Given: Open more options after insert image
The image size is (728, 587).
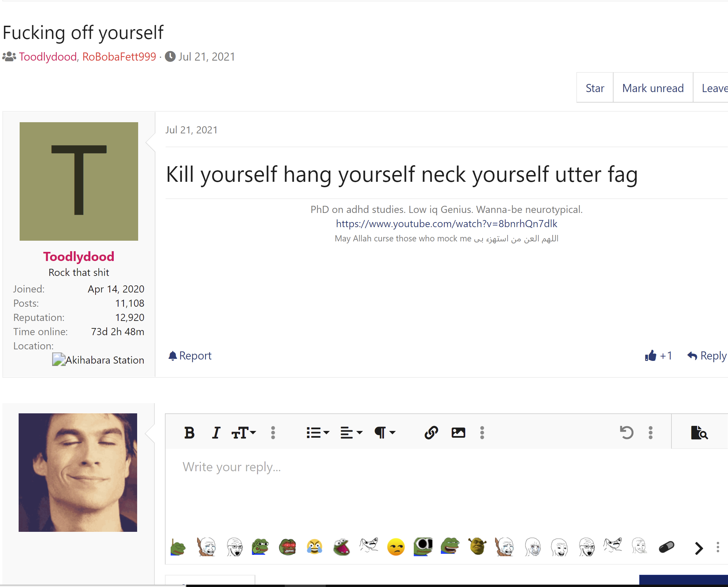Looking at the screenshot, I should [x=482, y=433].
